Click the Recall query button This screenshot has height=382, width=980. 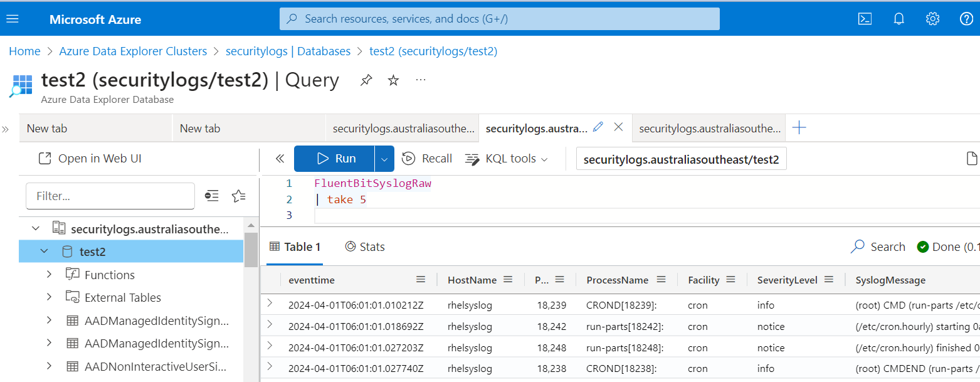tap(426, 159)
